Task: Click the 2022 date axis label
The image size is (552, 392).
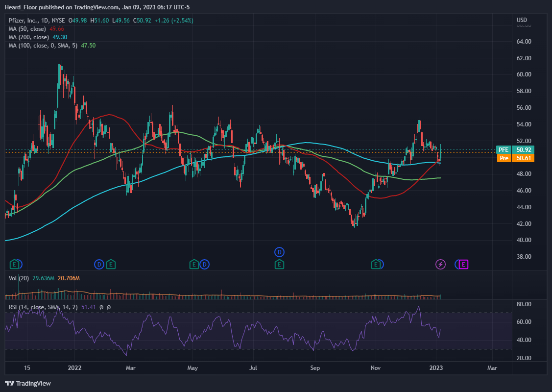Action: (74, 368)
